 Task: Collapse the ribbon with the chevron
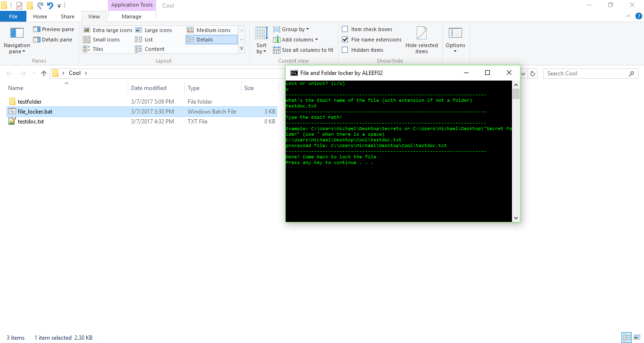click(628, 16)
